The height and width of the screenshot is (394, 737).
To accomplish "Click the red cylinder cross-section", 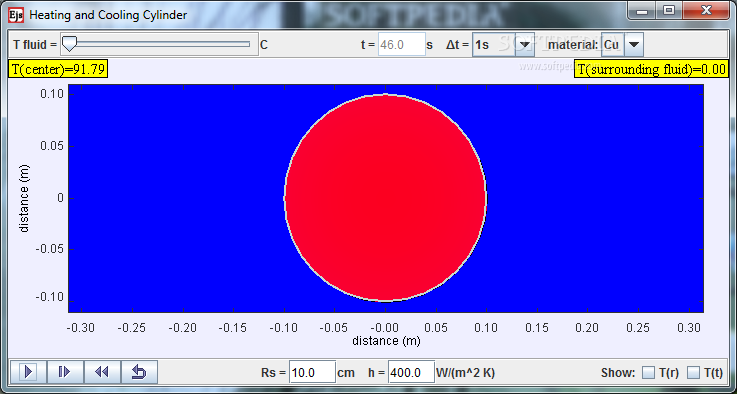I will (x=385, y=197).
